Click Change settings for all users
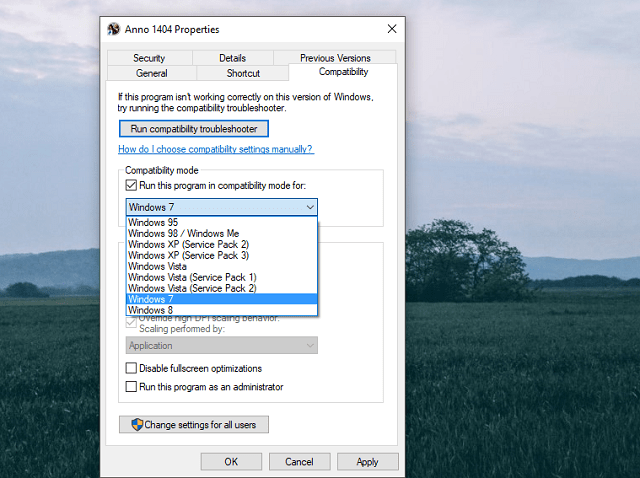640x478 pixels. pos(194,425)
